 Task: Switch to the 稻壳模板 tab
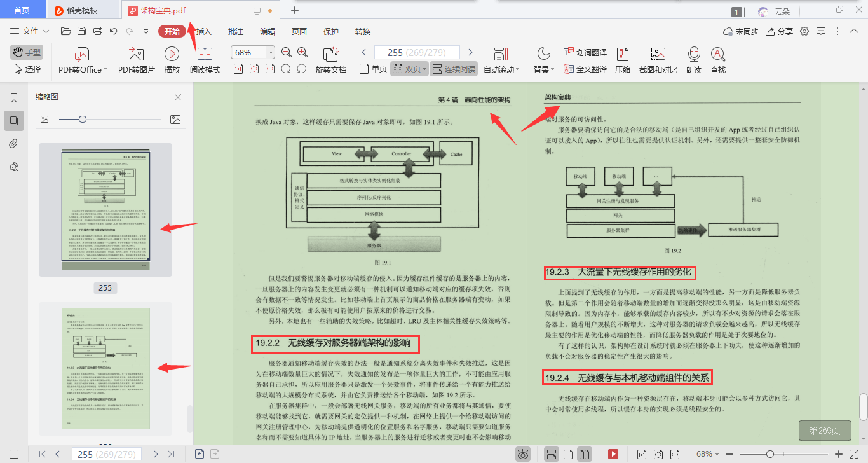click(x=82, y=10)
